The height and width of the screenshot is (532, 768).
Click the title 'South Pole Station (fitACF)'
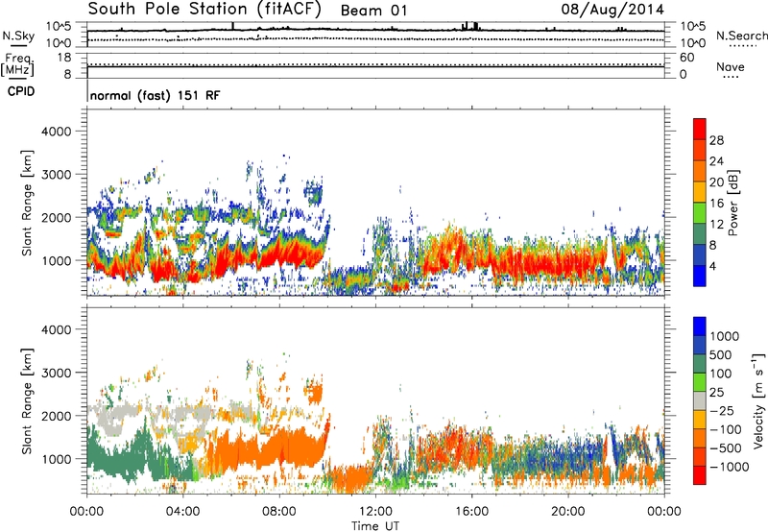coord(204,9)
